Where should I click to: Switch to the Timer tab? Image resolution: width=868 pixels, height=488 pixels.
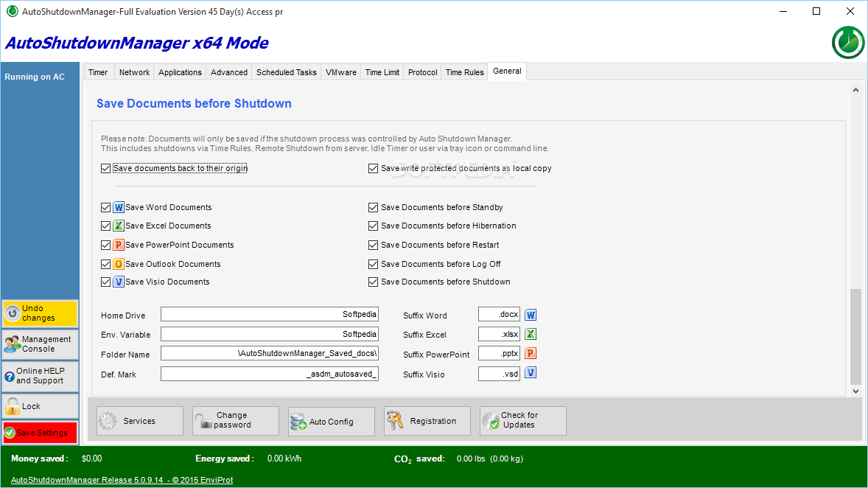coord(98,72)
